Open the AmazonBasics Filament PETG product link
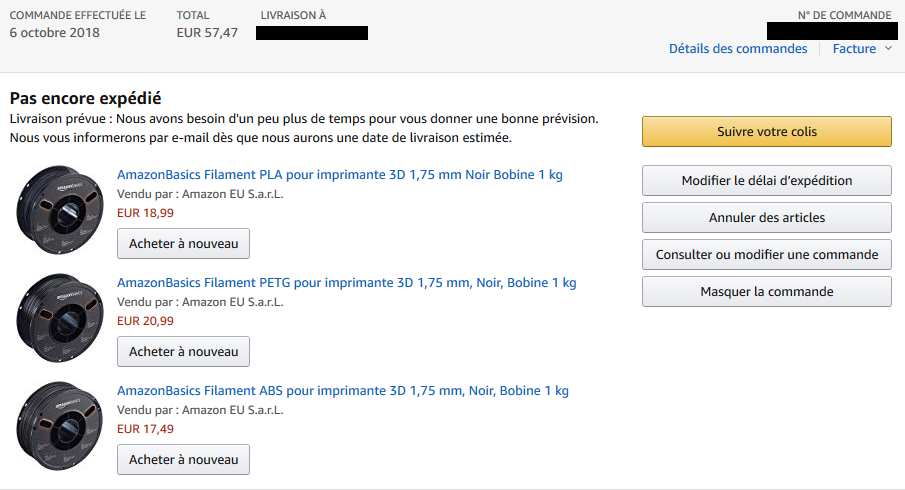The height and width of the screenshot is (490, 905). (347, 283)
